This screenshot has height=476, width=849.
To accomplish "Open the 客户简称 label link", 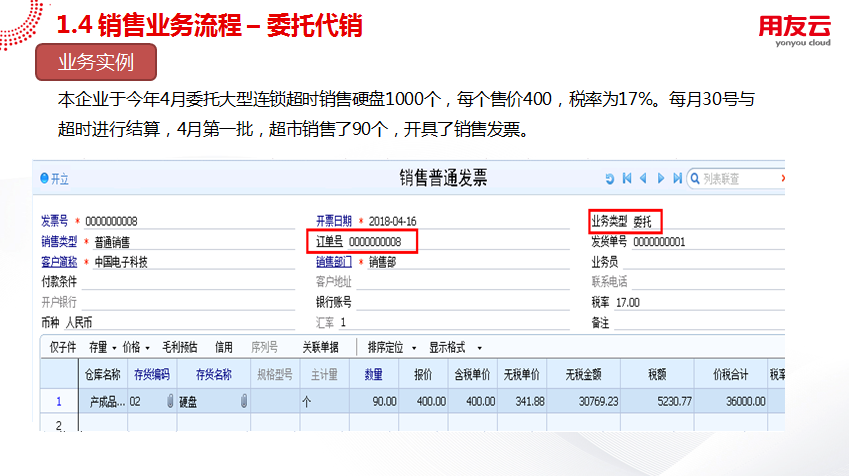I will (x=59, y=262).
